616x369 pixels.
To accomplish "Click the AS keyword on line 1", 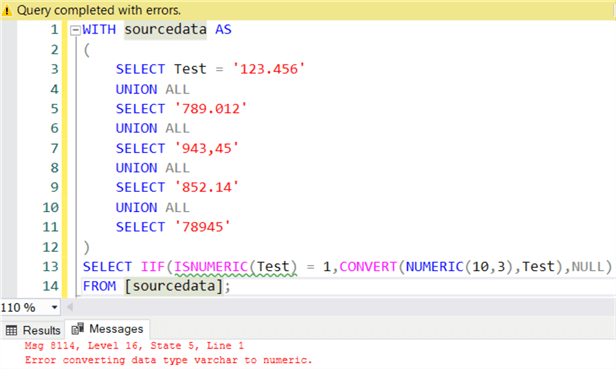I will pyautogui.click(x=223, y=30).
